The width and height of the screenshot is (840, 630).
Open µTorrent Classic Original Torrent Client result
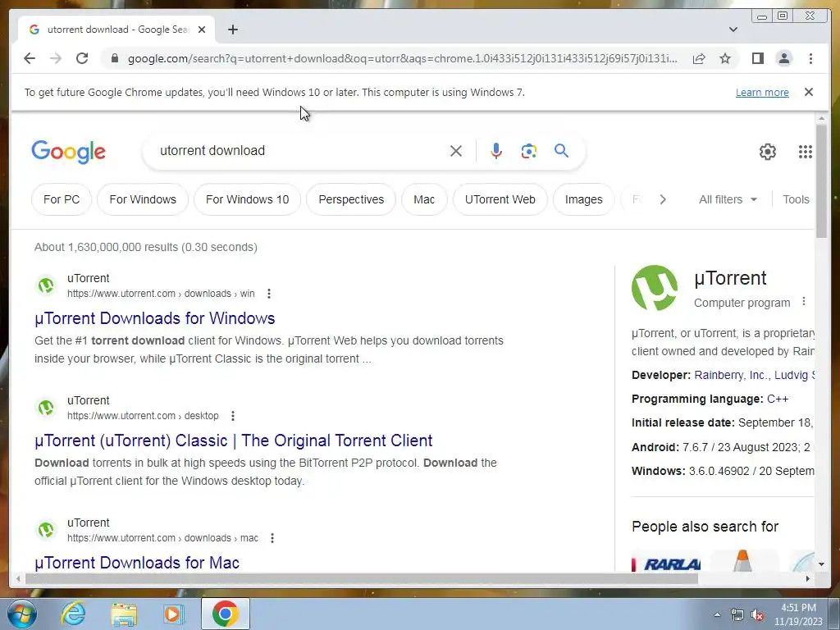(233, 441)
